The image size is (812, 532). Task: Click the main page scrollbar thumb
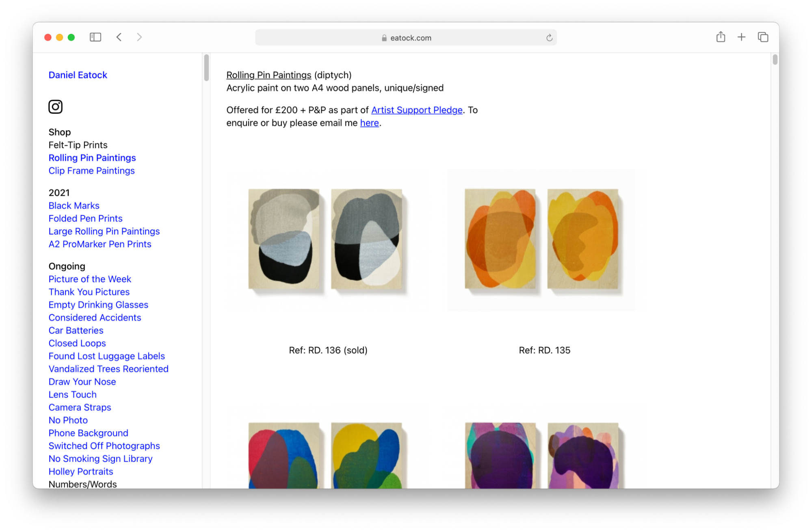tap(775, 60)
